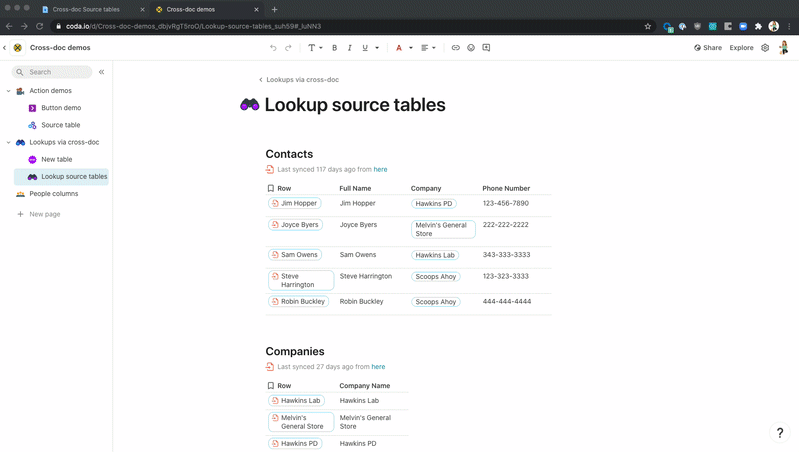Open the text style dropdown
799x452 pixels.
click(x=314, y=48)
